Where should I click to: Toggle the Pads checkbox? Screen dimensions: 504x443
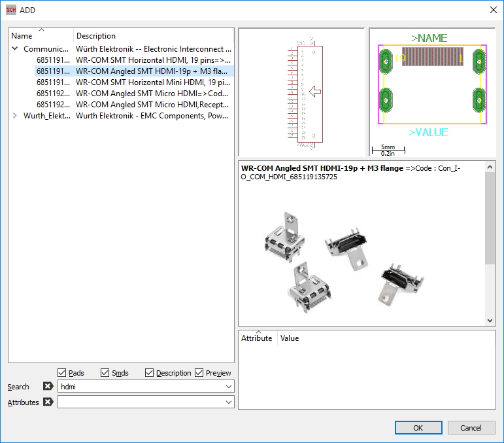(x=61, y=372)
